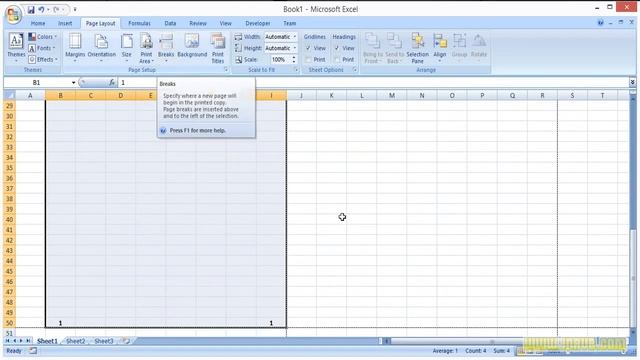640x360 pixels.
Task: Click the formula bar input showing 1
Action: [372, 82]
